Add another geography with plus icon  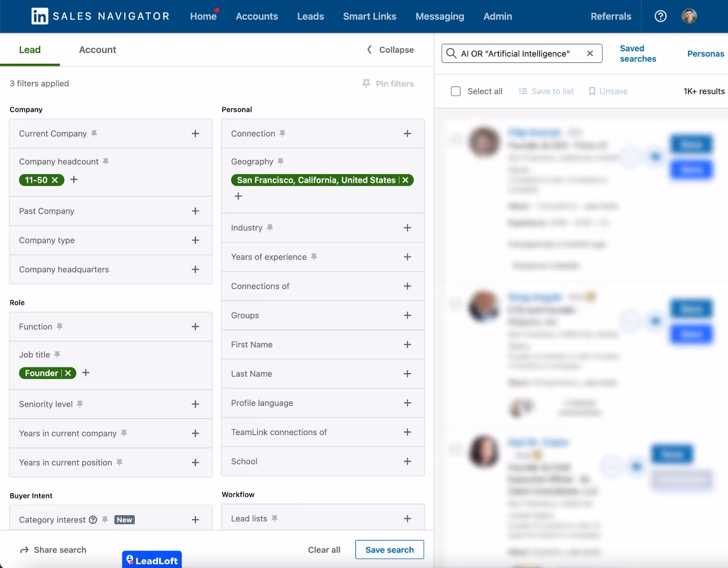[238, 196]
